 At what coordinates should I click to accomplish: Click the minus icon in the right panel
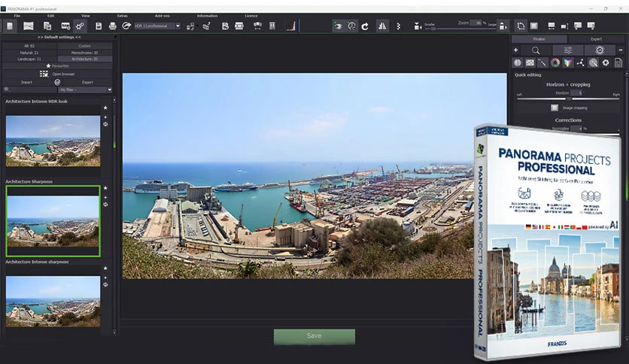pos(621,50)
